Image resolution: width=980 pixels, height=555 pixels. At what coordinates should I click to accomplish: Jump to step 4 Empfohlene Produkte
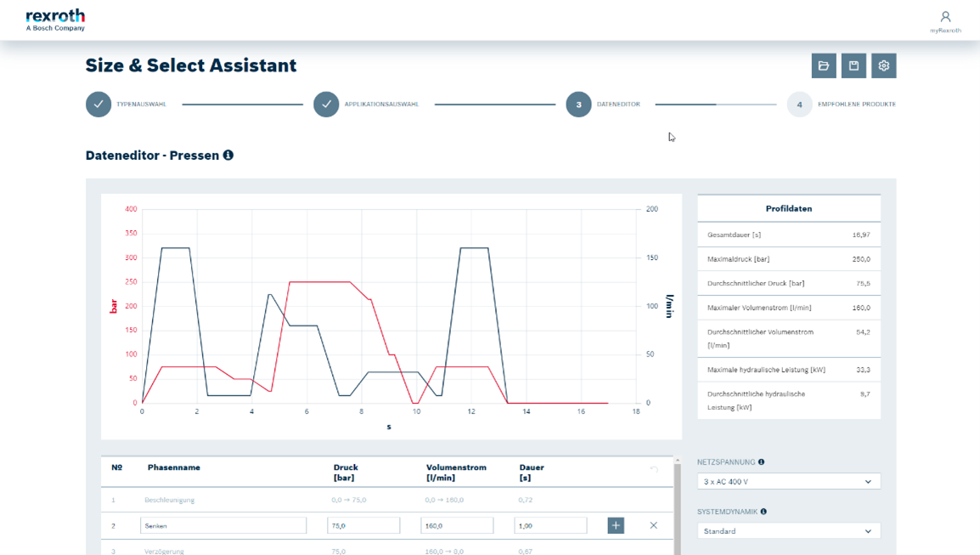pos(799,105)
